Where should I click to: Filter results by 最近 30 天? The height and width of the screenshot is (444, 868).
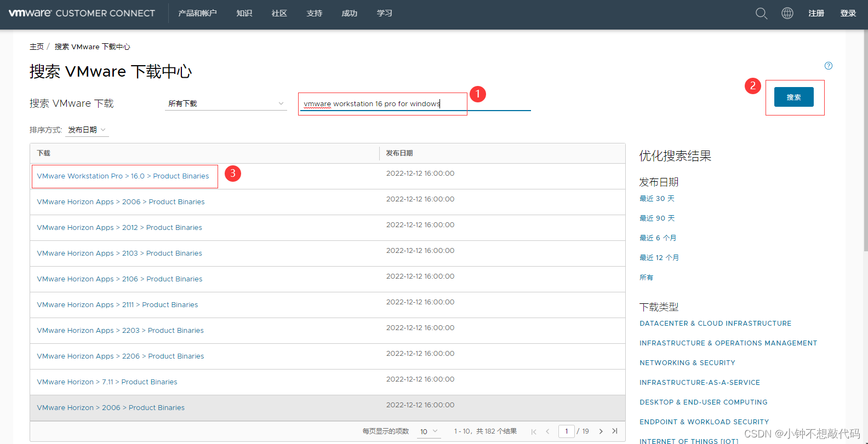(x=657, y=199)
